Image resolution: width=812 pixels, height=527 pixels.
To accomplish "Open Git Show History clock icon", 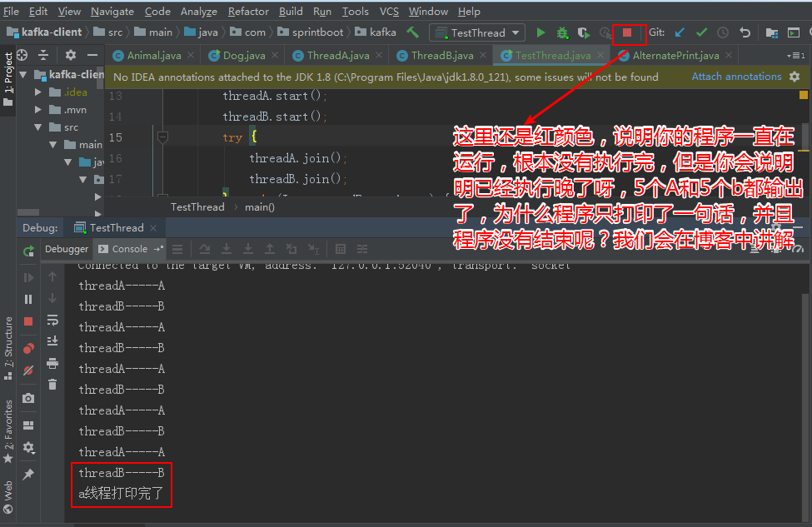I will click(x=723, y=32).
